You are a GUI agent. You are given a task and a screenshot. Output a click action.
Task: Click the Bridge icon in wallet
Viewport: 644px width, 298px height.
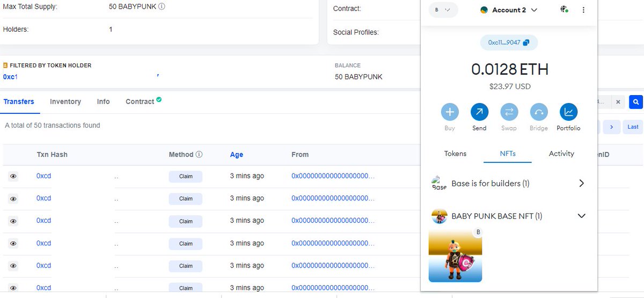point(539,112)
